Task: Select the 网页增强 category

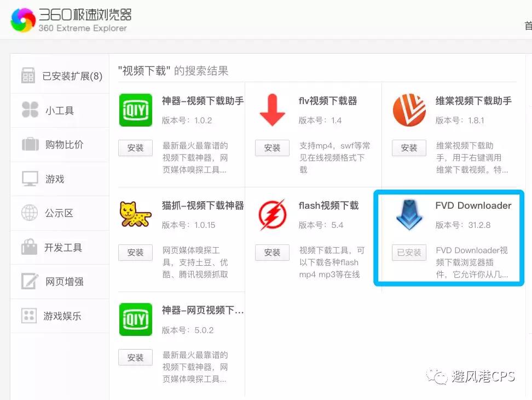Action: (60, 282)
